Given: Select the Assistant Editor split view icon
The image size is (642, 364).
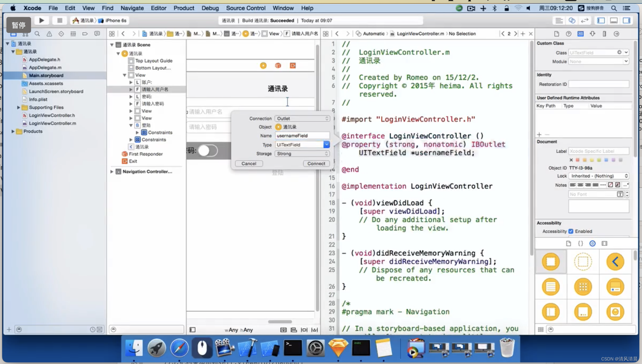Looking at the screenshot, I should point(572,20).
